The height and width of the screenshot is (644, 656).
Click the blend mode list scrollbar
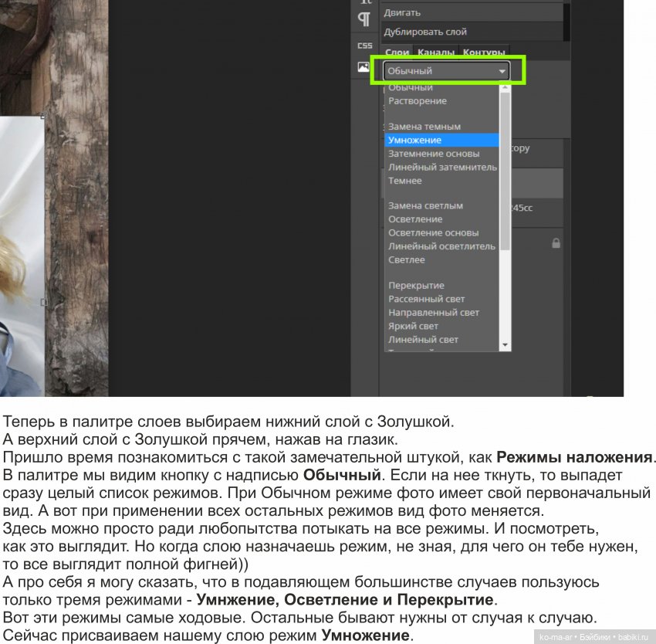click(x=506, y=170)
